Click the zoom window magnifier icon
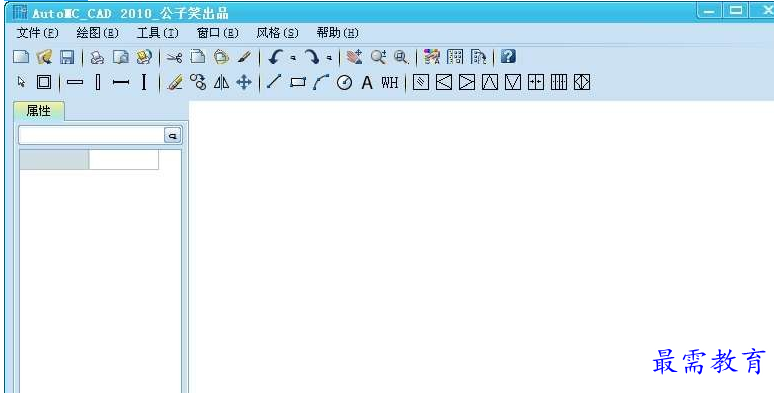Image resolution: width=774 pixels, height=393 pixels. (x=401, y=57)
